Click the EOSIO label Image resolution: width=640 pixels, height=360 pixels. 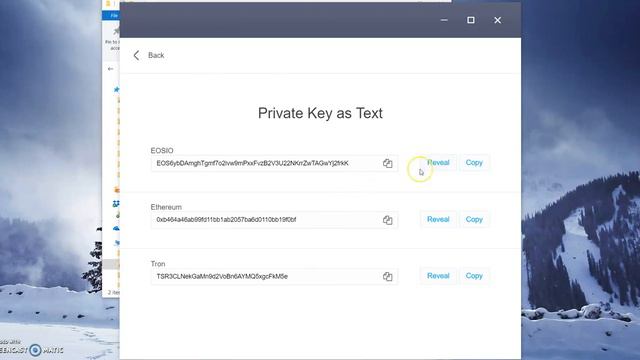click(x=162, y=151)
